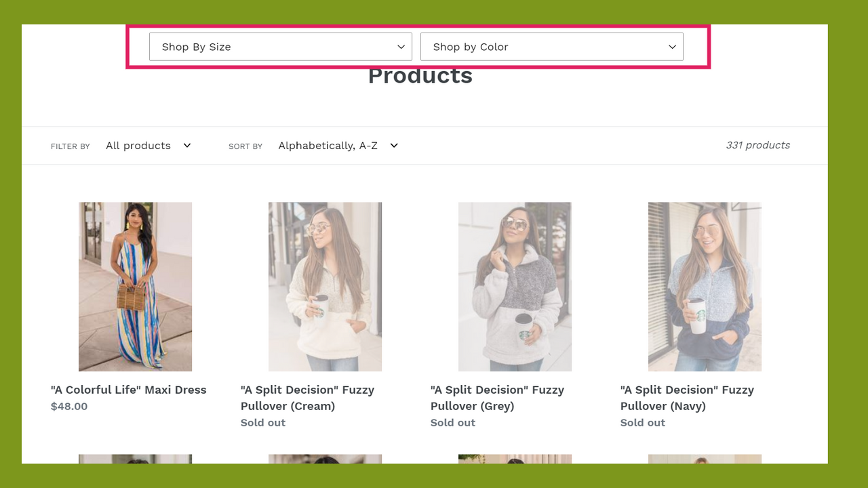Click the Products page heading
This screenshot has height=488, width=868.
click(420, 75)
